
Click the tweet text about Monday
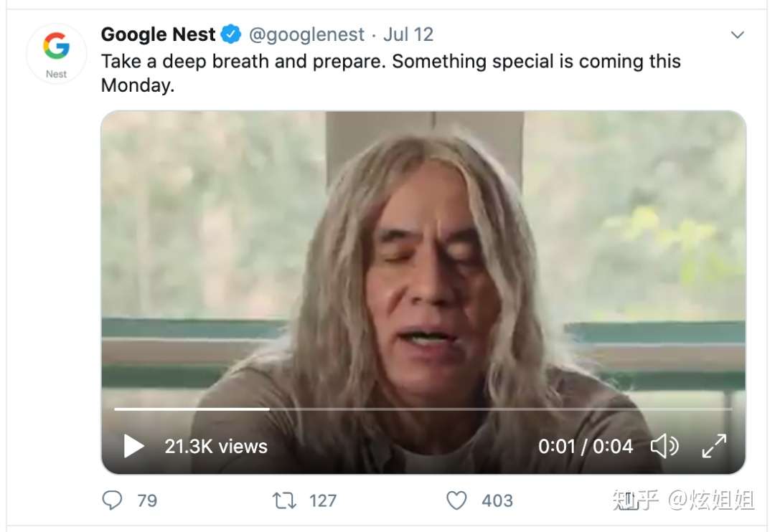[390, 73]
